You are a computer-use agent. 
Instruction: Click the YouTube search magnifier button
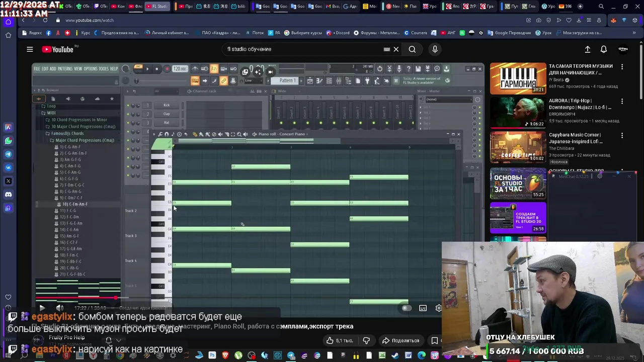(x=412, y=49)
